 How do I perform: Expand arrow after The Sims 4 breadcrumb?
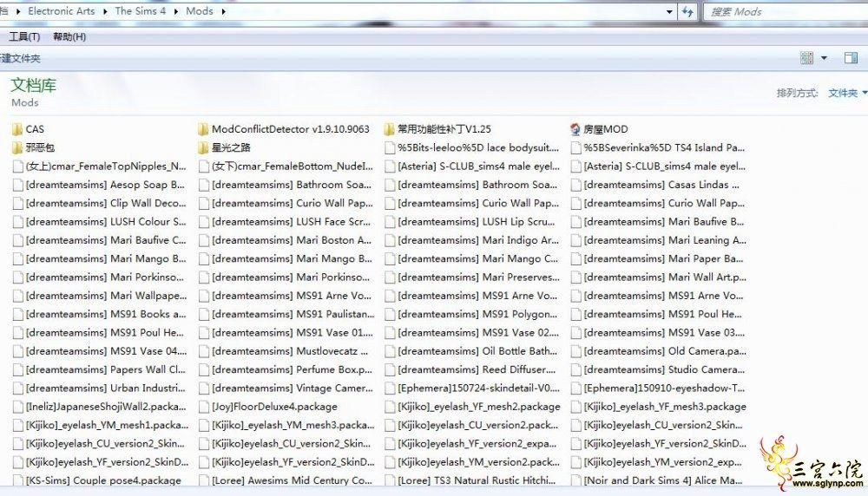click(x=175, y=11)
